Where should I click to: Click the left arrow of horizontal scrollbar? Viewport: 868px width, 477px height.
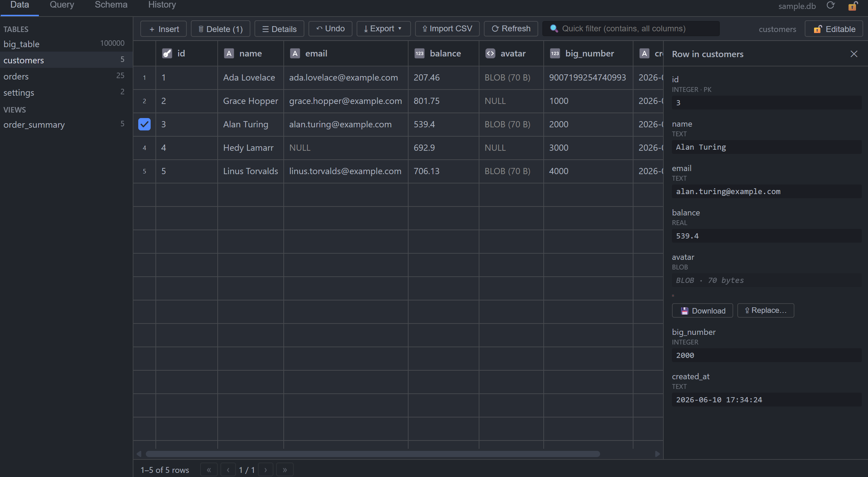tap(139, 454)
